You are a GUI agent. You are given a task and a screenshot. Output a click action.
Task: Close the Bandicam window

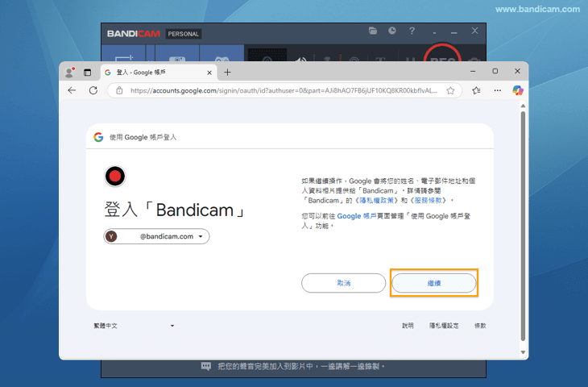(x=474, y=31)
